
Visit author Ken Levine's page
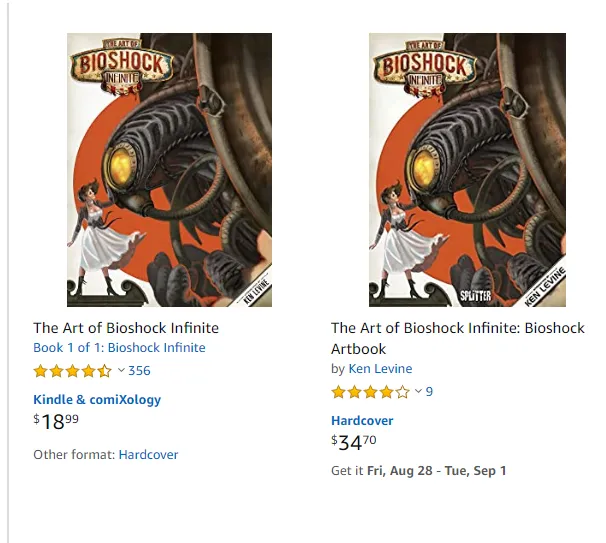click(380, 368)
